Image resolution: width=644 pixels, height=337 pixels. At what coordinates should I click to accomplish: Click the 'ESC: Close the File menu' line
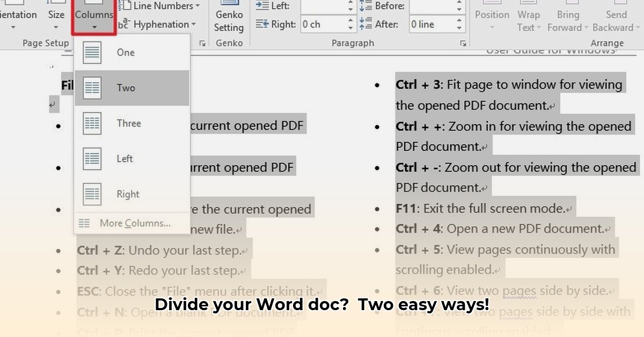pyautogui.click(x=201, y=291)
